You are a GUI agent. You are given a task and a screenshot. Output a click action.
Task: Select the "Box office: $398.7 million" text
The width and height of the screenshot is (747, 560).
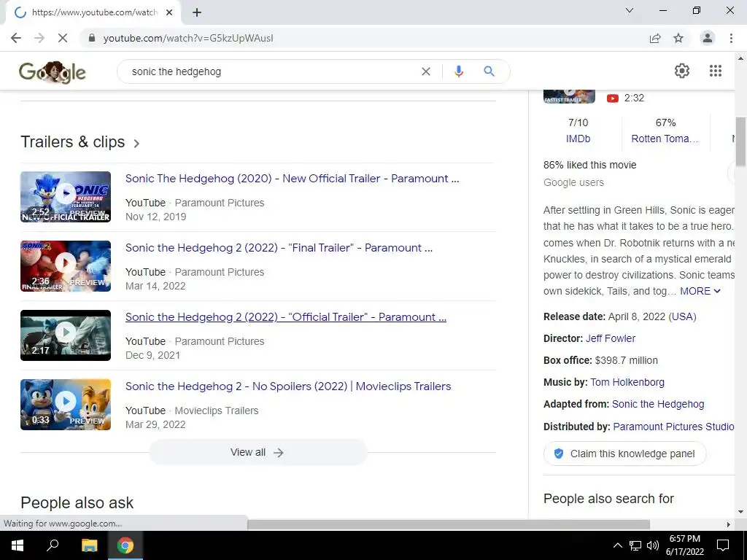point(600,360)
